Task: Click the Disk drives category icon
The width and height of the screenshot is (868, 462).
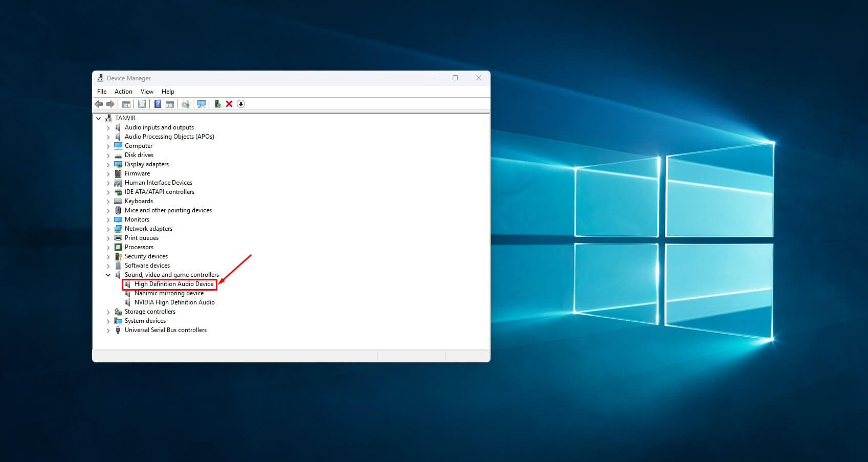Action: (118, 155)
